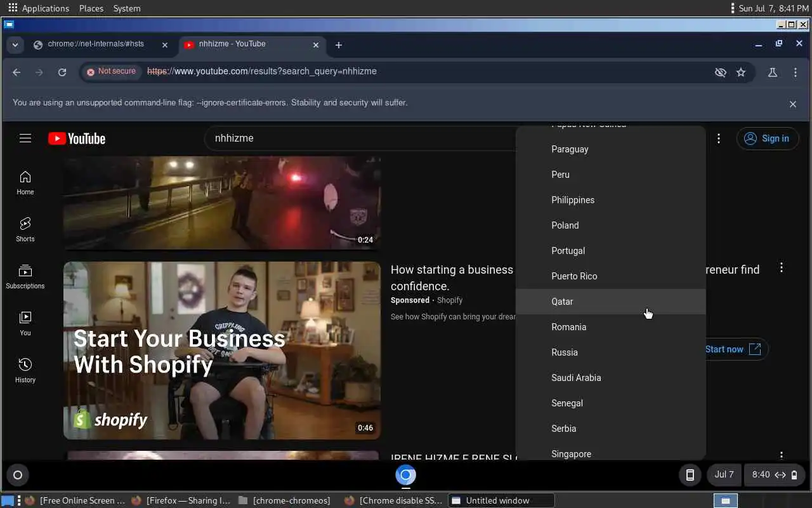Click the Sign in button
This screenshot has width=812, height=508.
pyautogui.click(x=767, y=138)
